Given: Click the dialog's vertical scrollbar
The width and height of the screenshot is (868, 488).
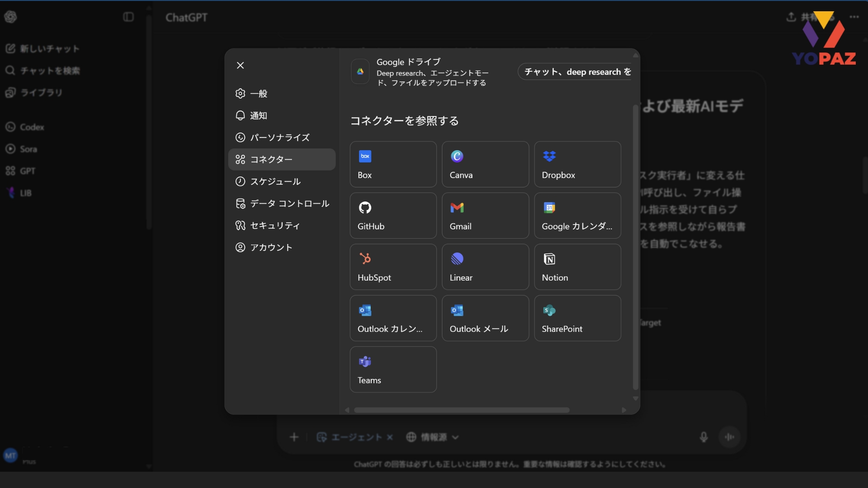Looking at the screenshot, I should click(x=636, y=247).
